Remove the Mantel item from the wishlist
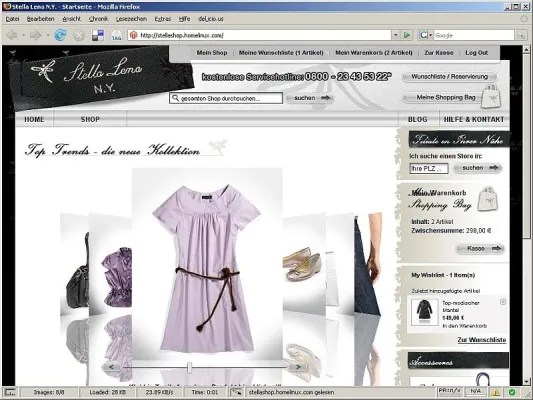This screenshot has width=533, height=400. [x=503, y=302]
